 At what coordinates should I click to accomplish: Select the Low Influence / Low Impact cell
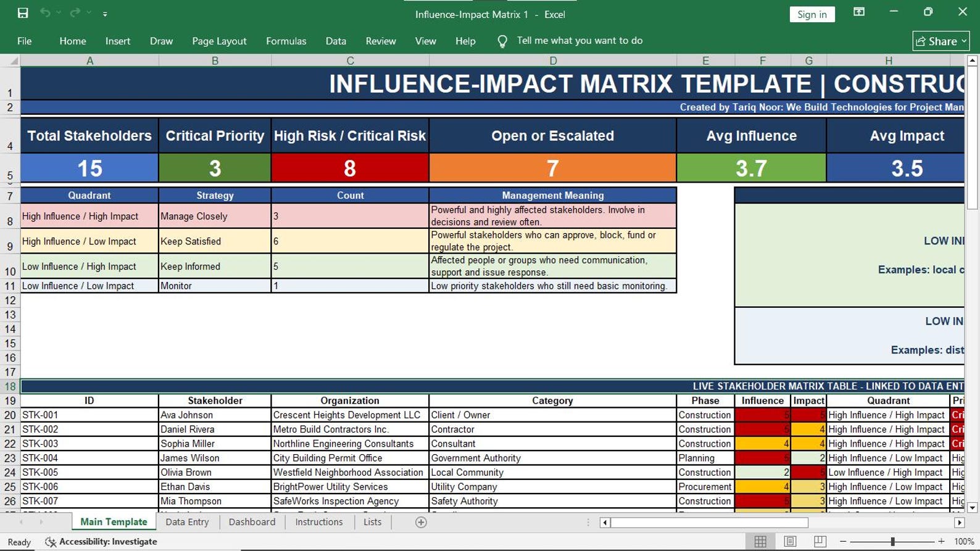pyautogui.click(x=89, y=286)
